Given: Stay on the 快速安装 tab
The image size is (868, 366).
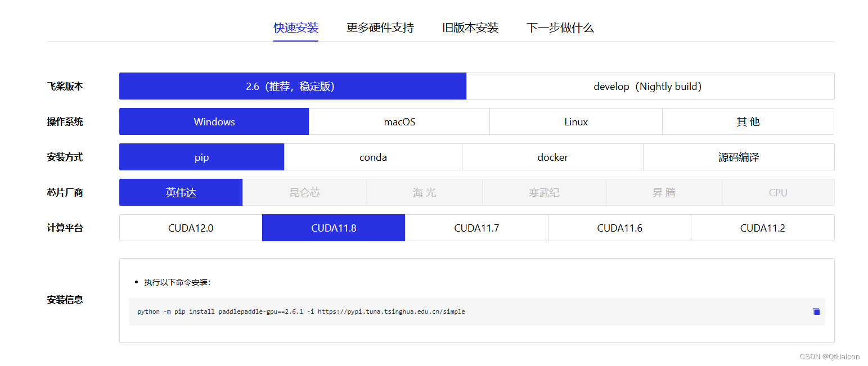Looking at the screenshot, I should pyautogui.click(x=296, y=27).
